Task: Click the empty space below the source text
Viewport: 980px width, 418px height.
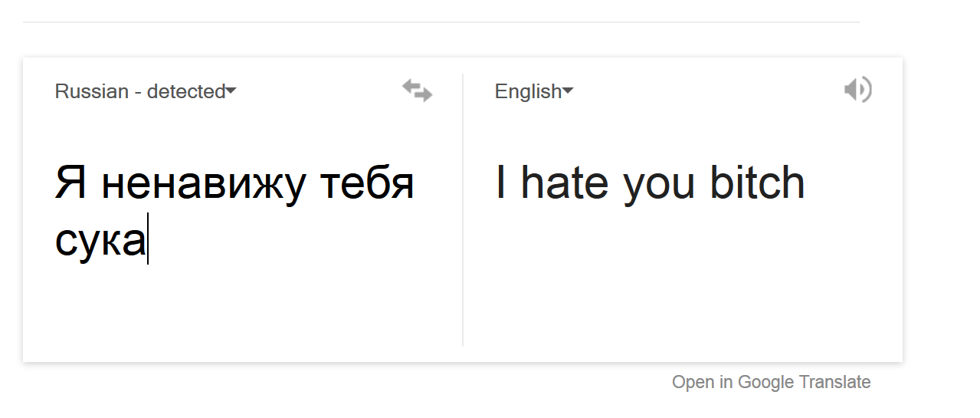Action: tap(234, 307)
